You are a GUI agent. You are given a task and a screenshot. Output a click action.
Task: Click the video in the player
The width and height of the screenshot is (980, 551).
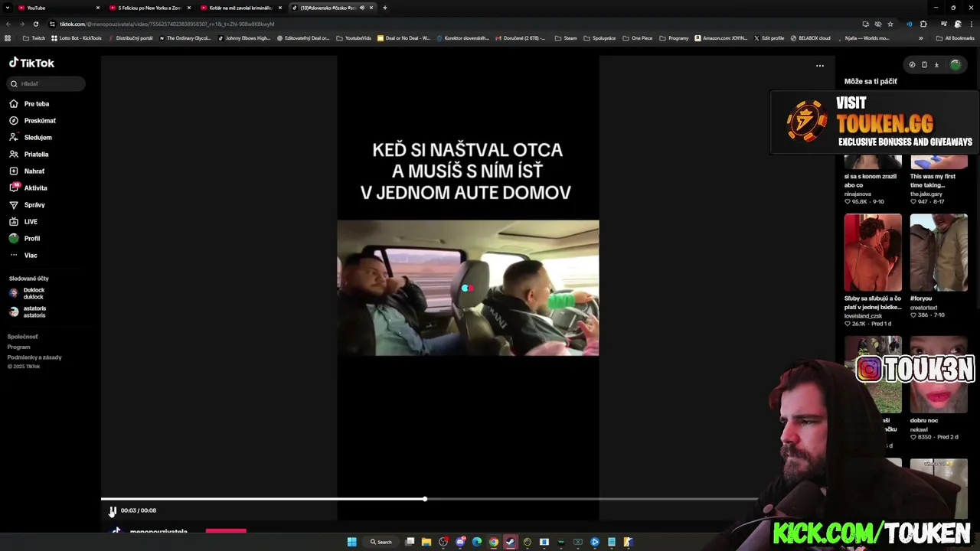pyautogui.click(x=468, y=288)
